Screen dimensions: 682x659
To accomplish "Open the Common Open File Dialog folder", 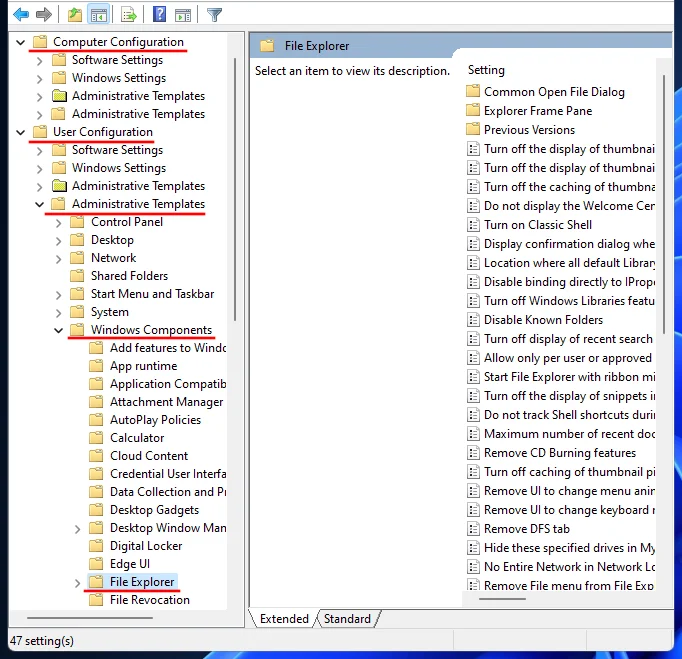I will click(x=554, y=92).
